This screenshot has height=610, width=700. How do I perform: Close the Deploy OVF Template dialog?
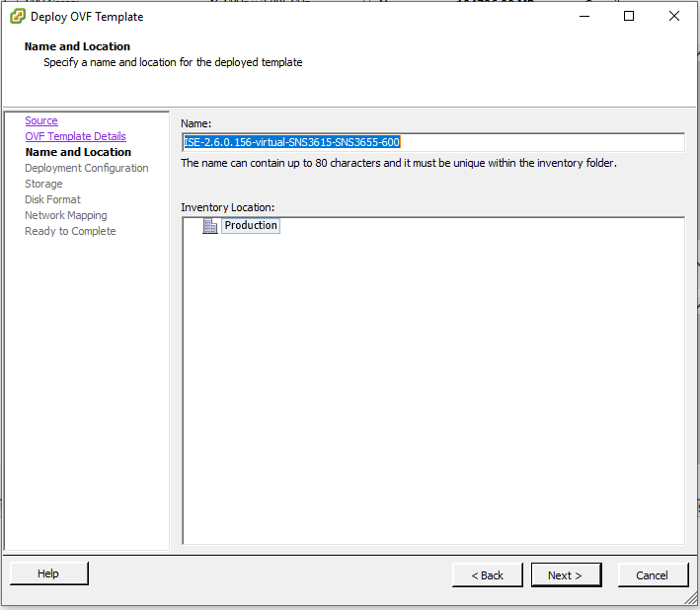(674, 17)
